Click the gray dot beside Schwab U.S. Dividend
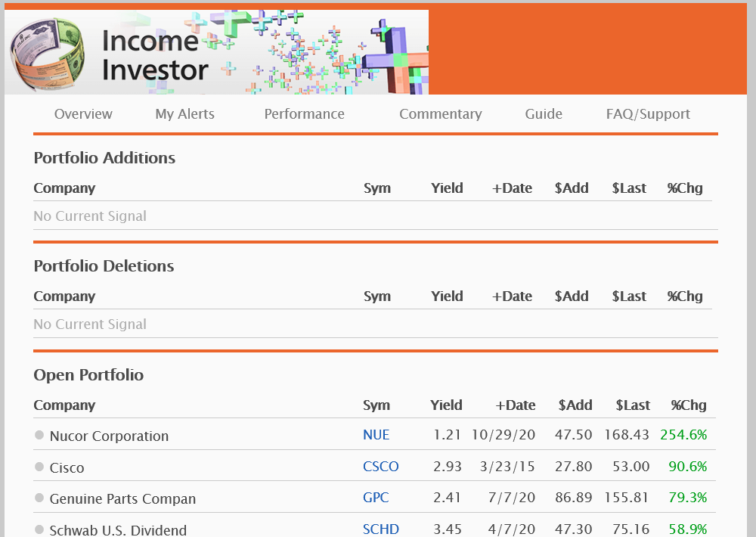Image resolution: width=756 pixels, height=537 pixels. pyautogui.click(x=39, y=529)
